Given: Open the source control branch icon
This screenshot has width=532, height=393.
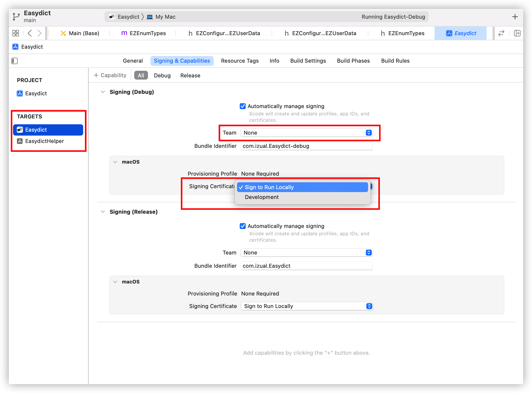Looking at the screenshot, I should [x=16, y=17].
